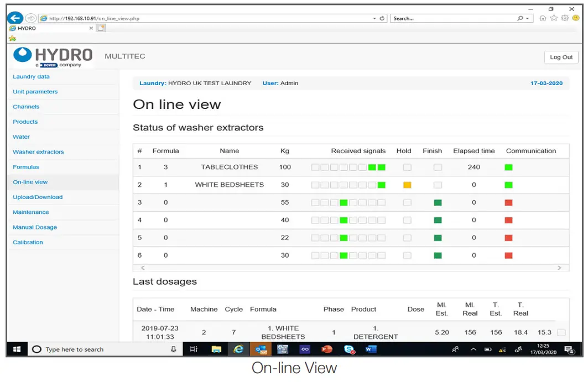Open File Explorer in the taskbar

[x=216, y=349]
